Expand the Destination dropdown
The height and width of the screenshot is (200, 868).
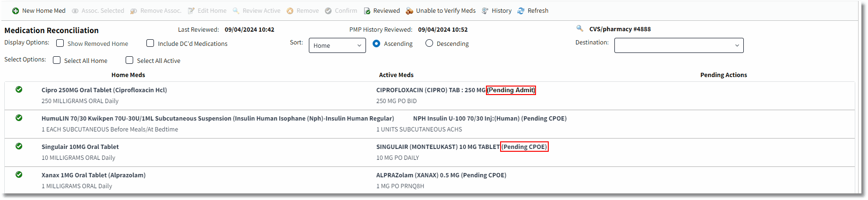[x=679, y=45]
